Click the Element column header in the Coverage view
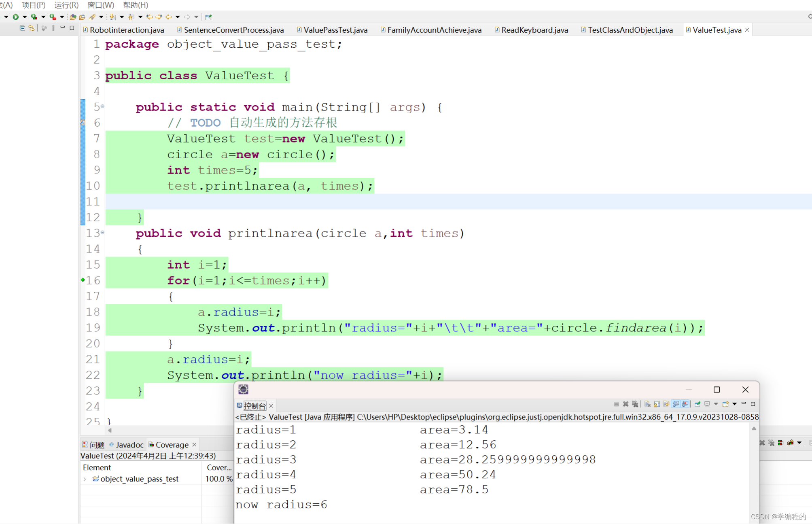 [141, 467]
